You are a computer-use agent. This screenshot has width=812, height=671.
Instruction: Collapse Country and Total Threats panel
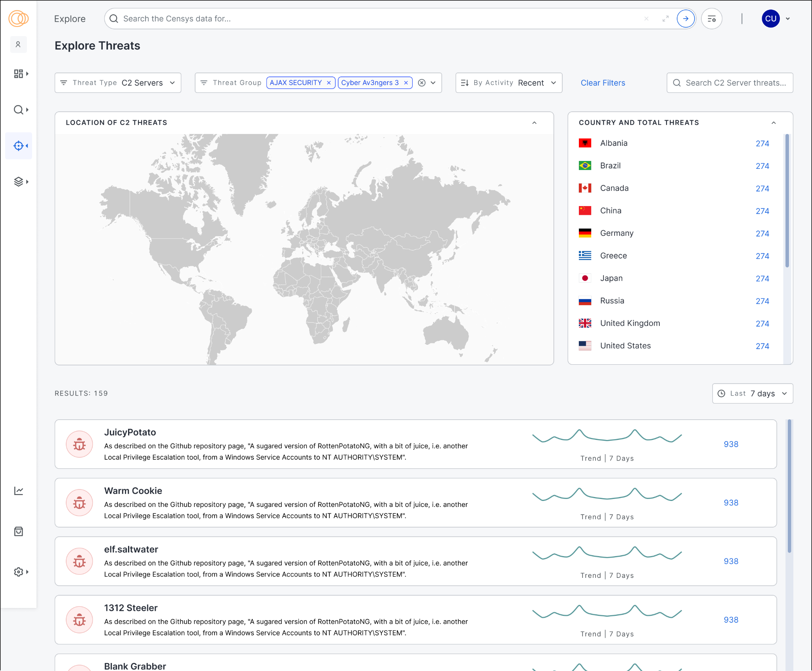click(x=774, y=123)
